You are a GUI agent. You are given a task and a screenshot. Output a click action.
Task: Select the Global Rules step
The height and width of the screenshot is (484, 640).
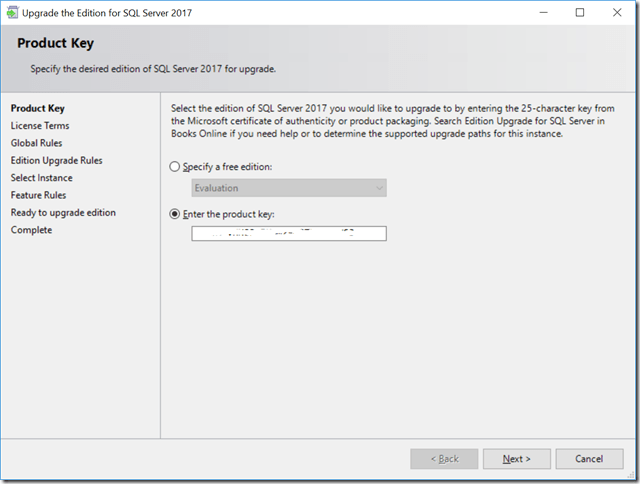click(36, 143)
